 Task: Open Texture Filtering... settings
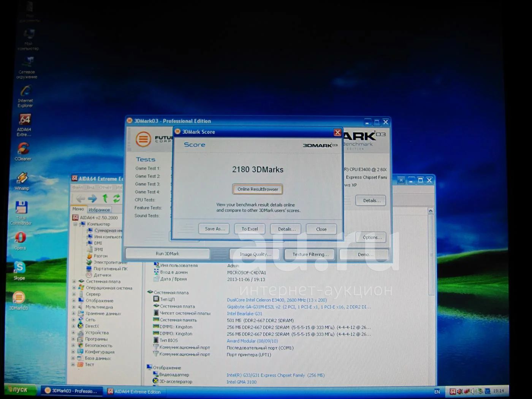point(310,255)
